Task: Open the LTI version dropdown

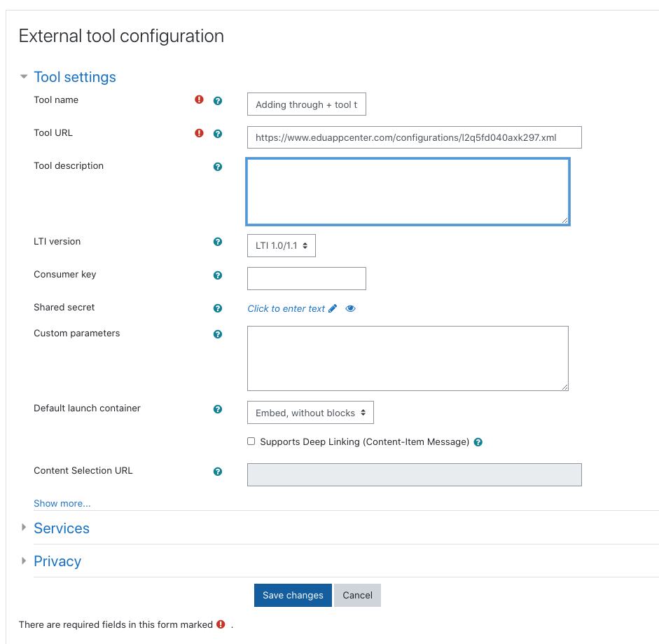Action: [281, 245]
